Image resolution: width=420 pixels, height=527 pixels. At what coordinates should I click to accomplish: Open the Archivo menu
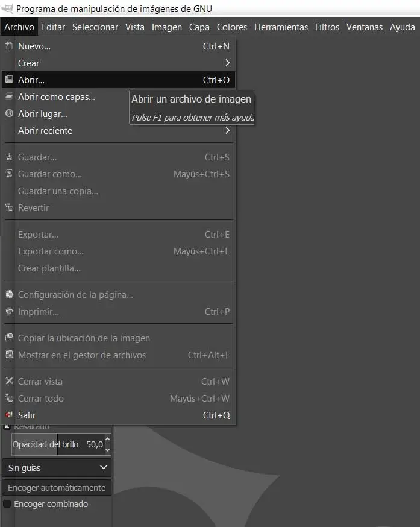[x=19, y=27]
